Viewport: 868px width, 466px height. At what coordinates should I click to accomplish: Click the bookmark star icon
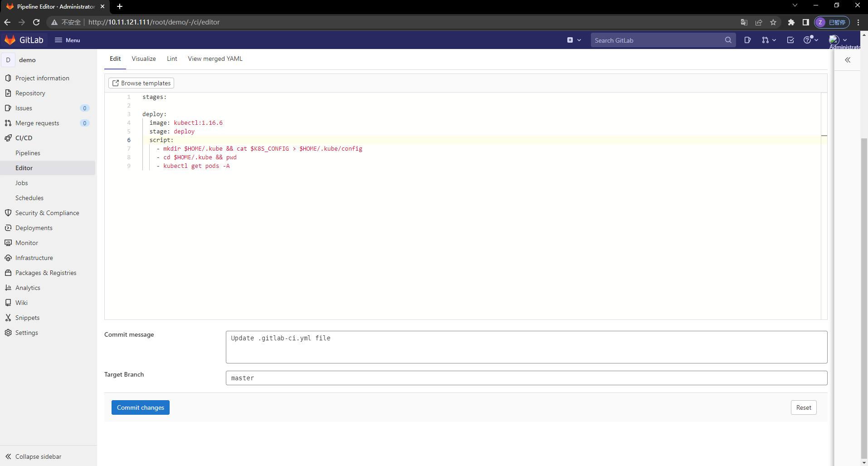click(x=773, y=22)
